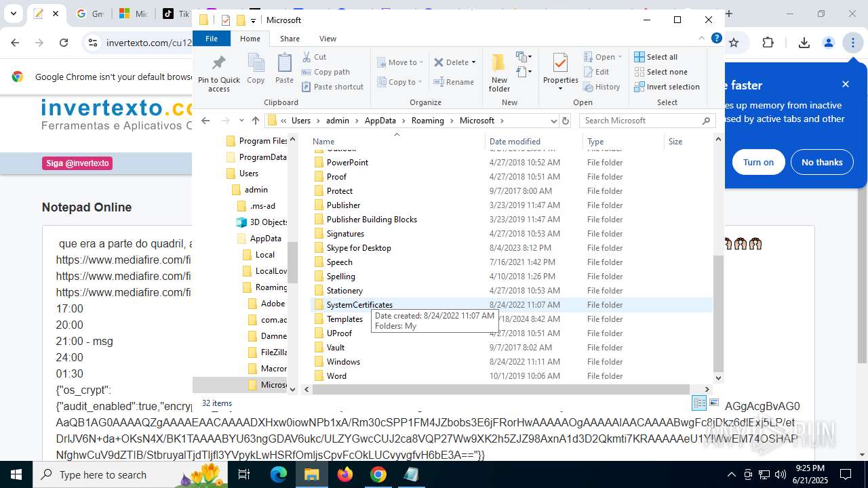Switch to the Share ribbon tab
Viewport: 868px width, 488px height.
290,39
